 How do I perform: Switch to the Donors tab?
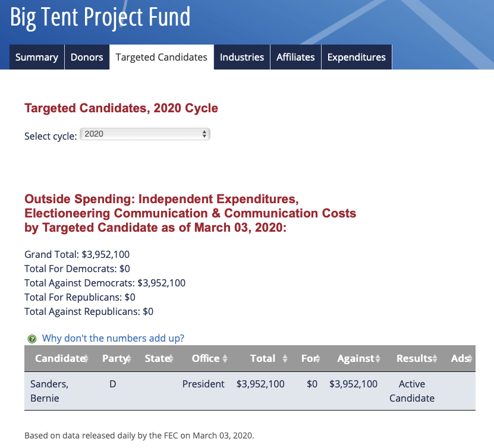pos(87,57)
